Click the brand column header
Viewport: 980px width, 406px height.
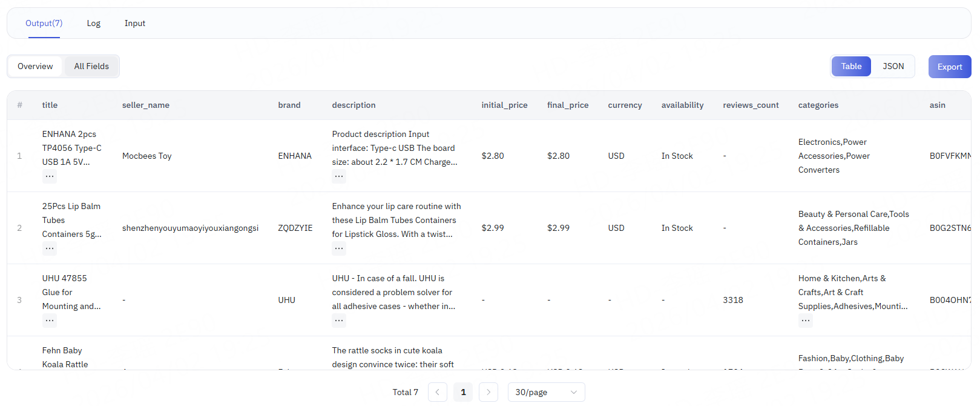tap(289, 105)
